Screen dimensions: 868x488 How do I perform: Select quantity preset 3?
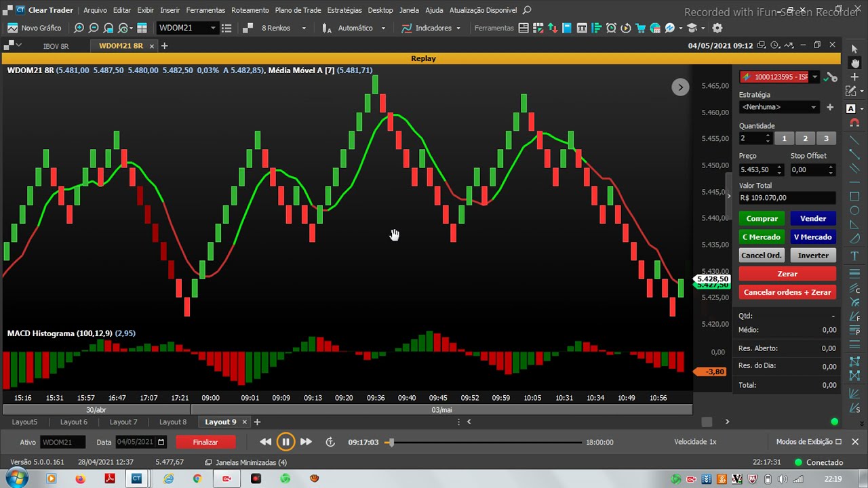826,138
